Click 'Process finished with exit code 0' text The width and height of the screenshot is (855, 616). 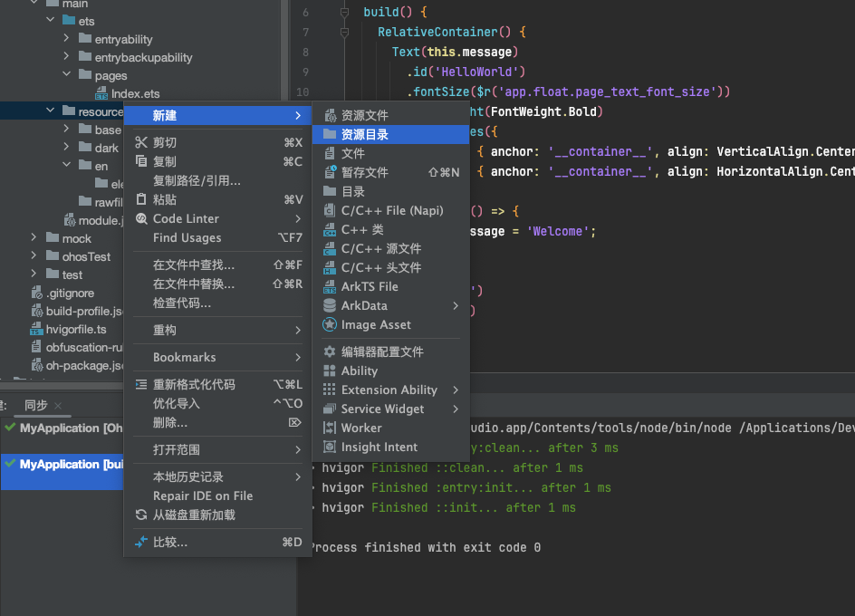pyautogui.click(x=426, y=547)
